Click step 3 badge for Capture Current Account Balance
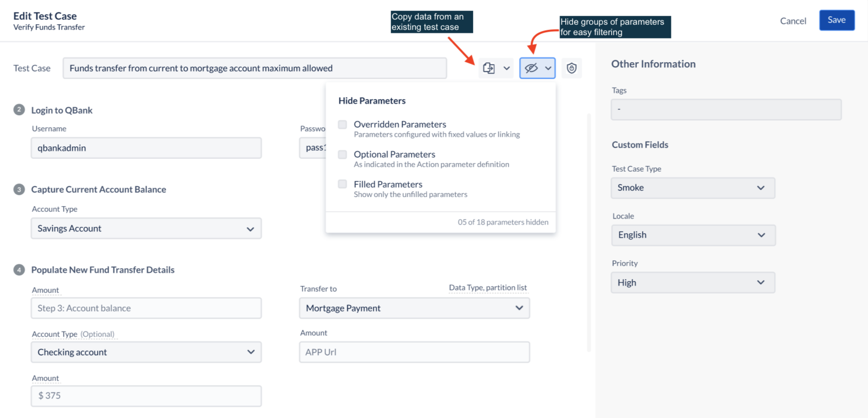Image resolution: width=868 pixels, height=418 pixels. 19,189
